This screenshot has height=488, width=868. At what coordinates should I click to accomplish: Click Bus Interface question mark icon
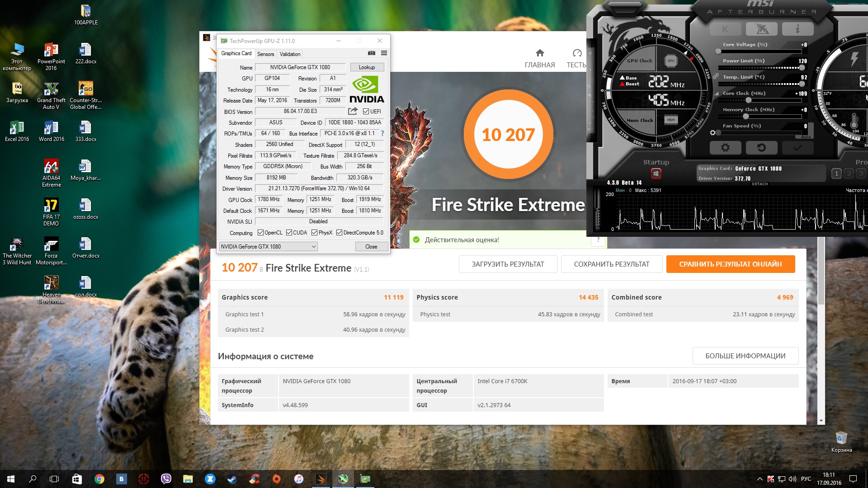(x=382, y=133)
